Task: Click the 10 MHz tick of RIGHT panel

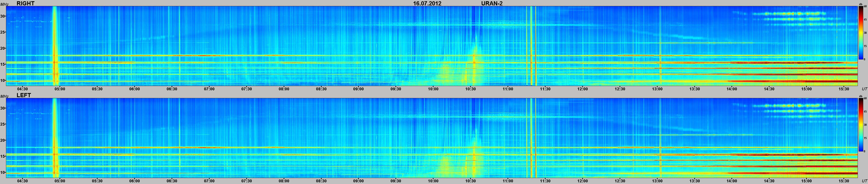Action: (x=3, y=80)
